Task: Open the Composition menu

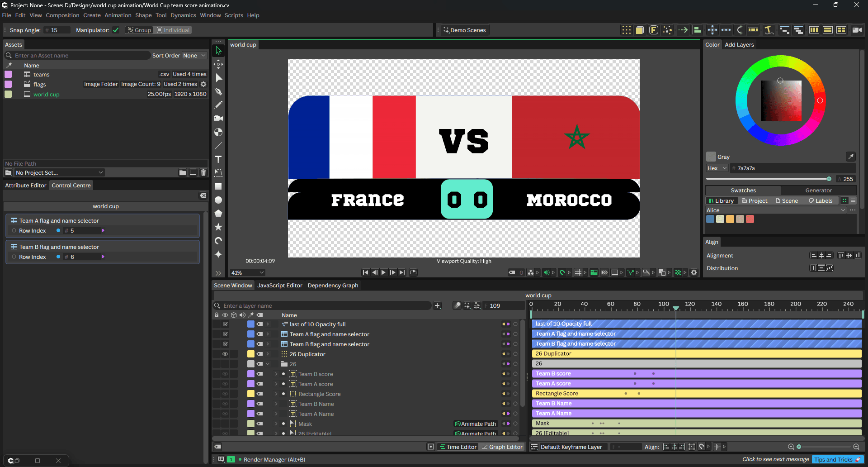Action: coord(62,15)
